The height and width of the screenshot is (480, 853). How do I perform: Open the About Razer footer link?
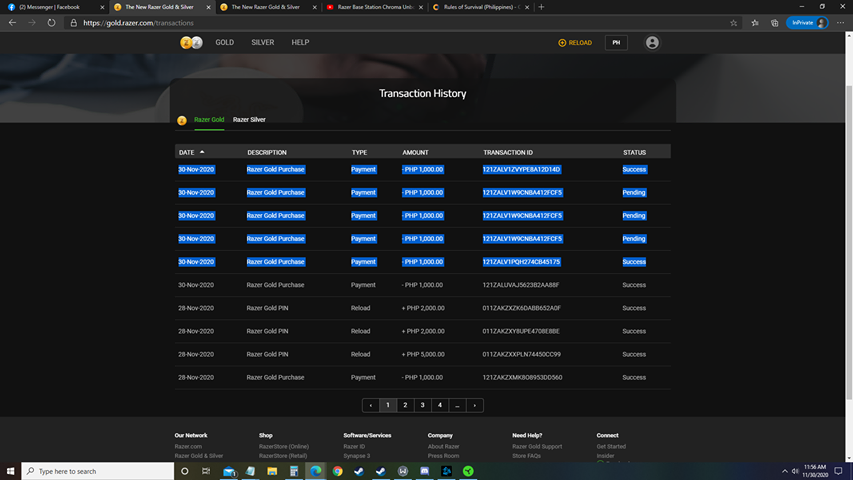(443, 447)
